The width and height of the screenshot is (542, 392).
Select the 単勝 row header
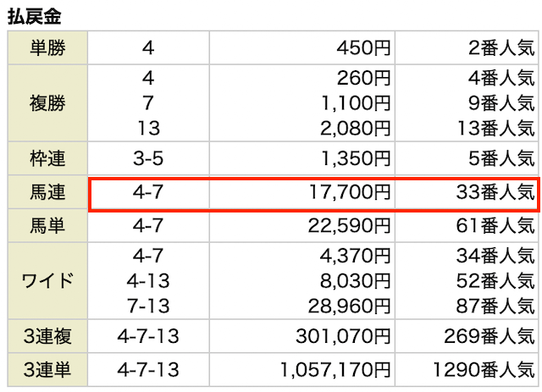click(47, 48)
